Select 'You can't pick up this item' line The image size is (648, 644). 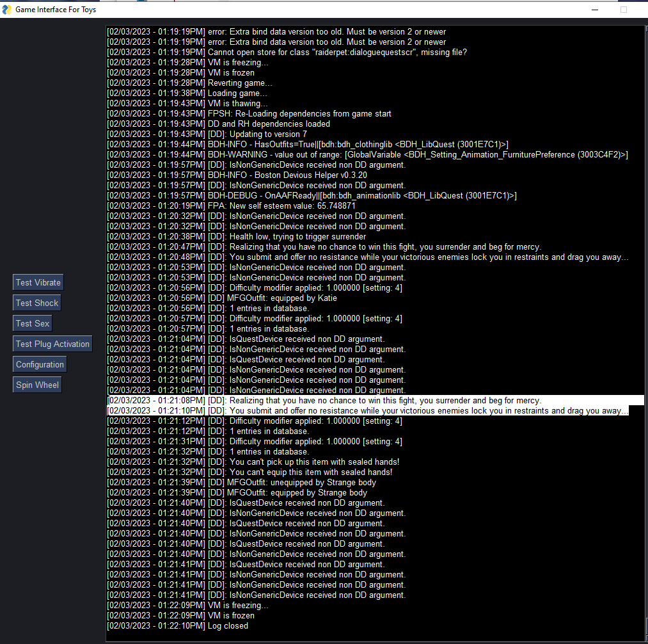(x=253, y=462)
